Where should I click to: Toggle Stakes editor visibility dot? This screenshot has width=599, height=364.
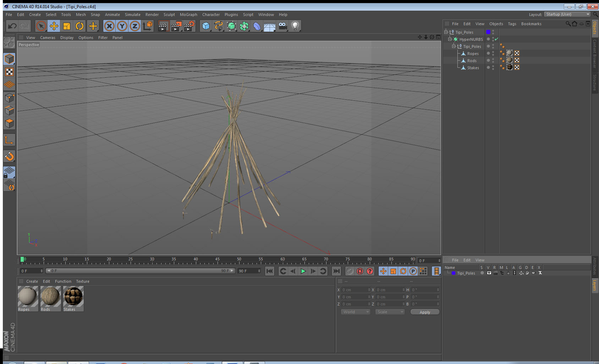click(x=493, y=66)
